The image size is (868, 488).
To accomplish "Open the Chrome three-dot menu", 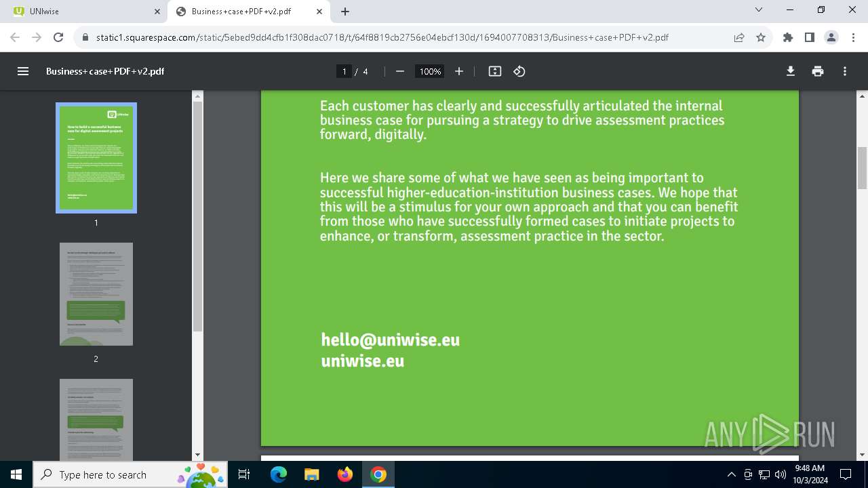I will 852,37.
